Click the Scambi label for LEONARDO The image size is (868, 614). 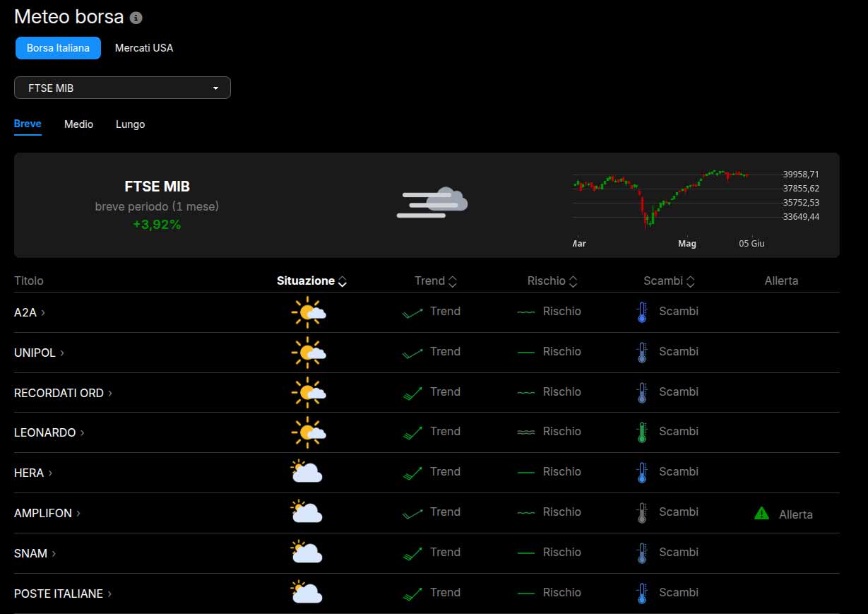[679, 431]
